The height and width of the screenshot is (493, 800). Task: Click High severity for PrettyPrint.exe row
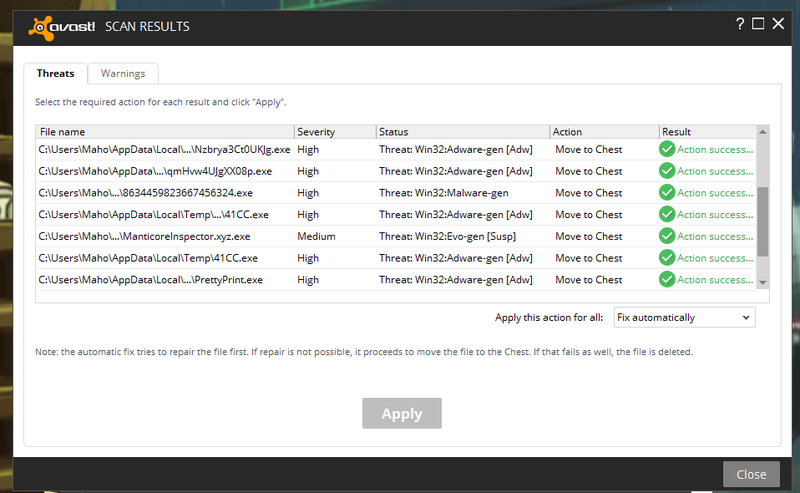point(308,280)
